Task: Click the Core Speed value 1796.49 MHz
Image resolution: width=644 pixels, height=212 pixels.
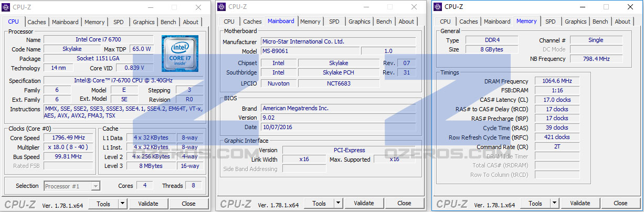Action: (69, 138)
